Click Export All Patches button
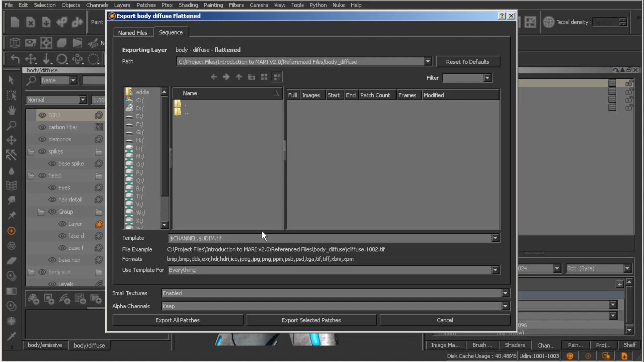The image size is (644, 362). (x=177, y=320)
